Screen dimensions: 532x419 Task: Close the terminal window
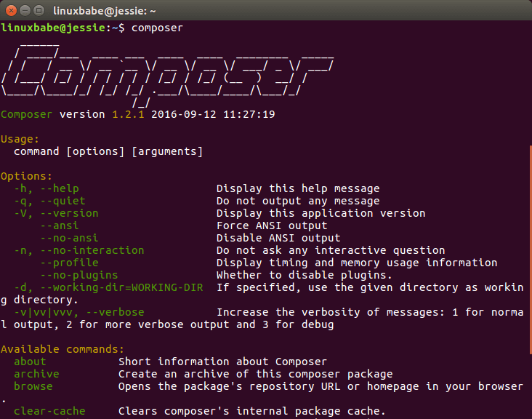11,10
